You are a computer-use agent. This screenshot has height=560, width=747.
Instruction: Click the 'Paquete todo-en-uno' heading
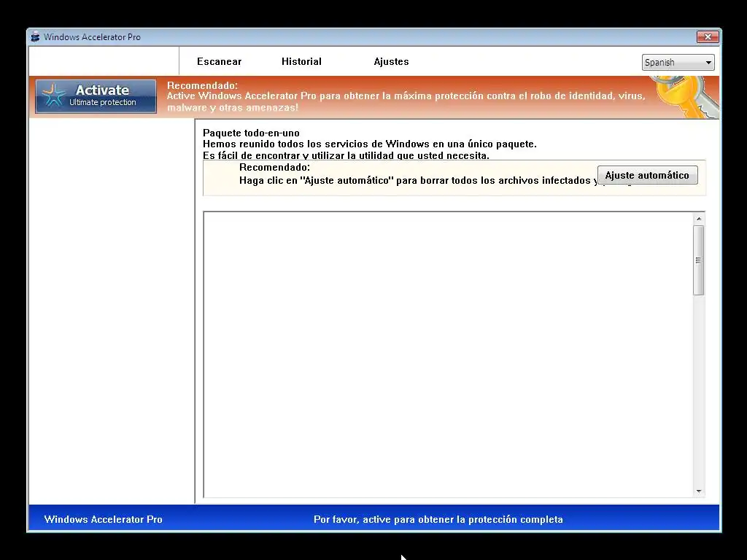point(251,133)
